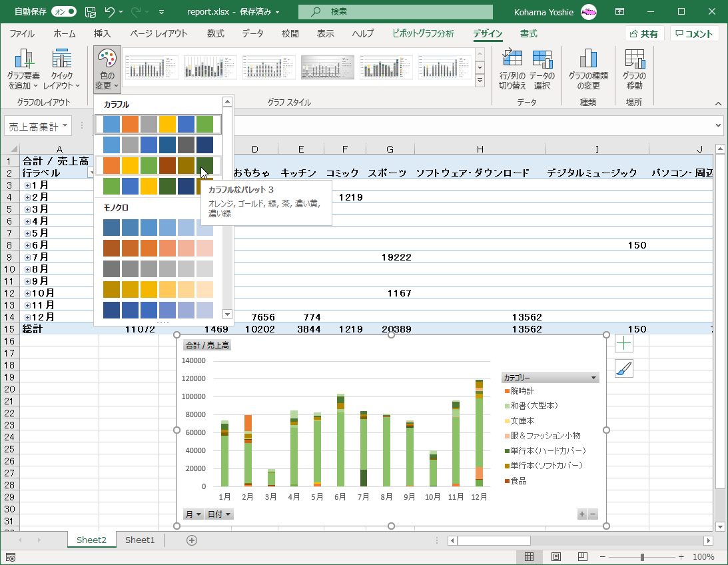Switch to page break preview view
This screenshot has width=728, height=565.
click(x=583, y=557)
